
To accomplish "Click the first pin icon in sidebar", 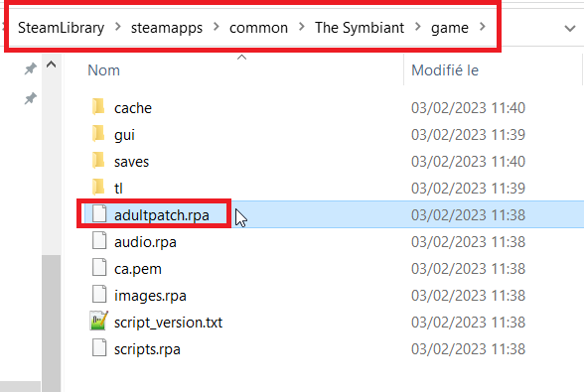I will click(x=31, y=68).
